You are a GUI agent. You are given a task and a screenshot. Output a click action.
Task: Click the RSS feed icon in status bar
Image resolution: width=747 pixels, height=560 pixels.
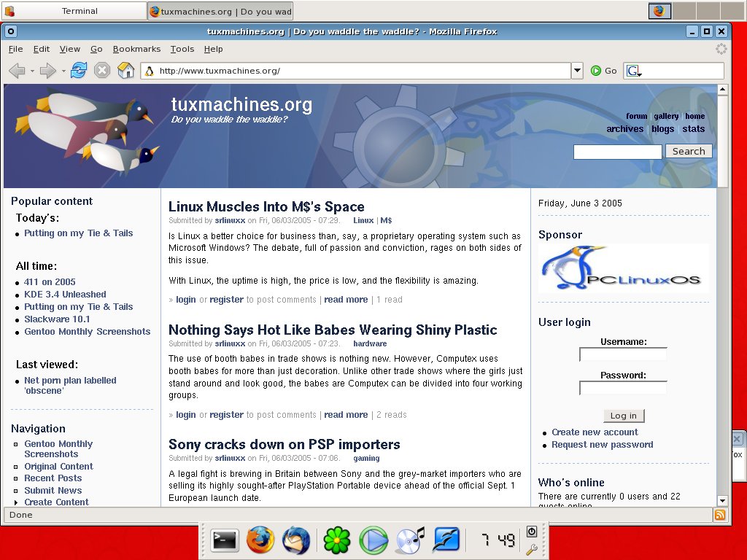pyautogui.click(x=720, y=515)
